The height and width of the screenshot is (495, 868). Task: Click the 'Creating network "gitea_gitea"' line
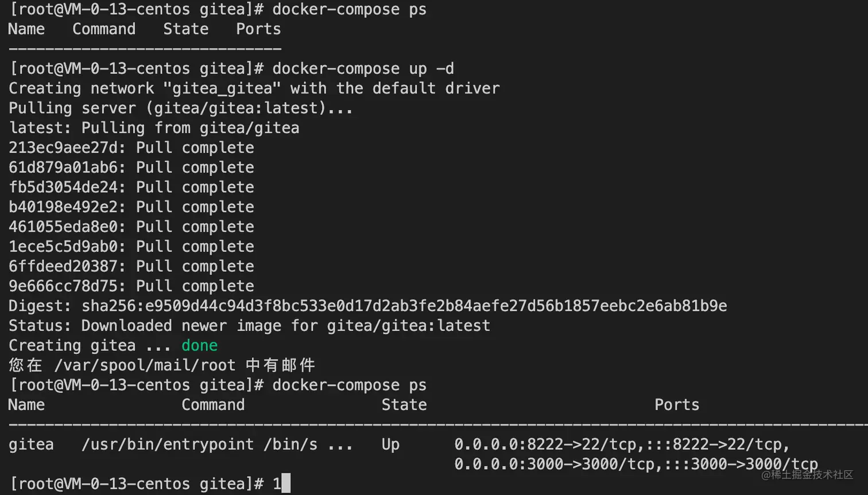[254, 88]
